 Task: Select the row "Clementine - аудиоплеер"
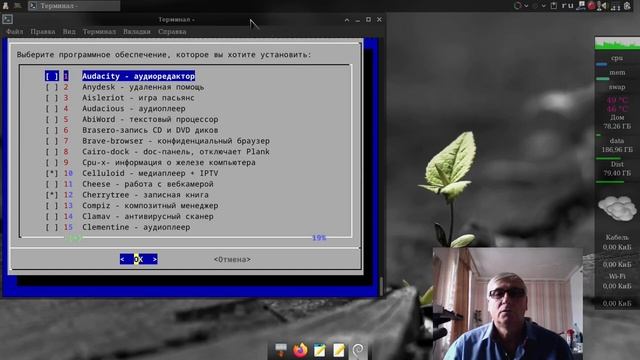click(x=136, y=227)
